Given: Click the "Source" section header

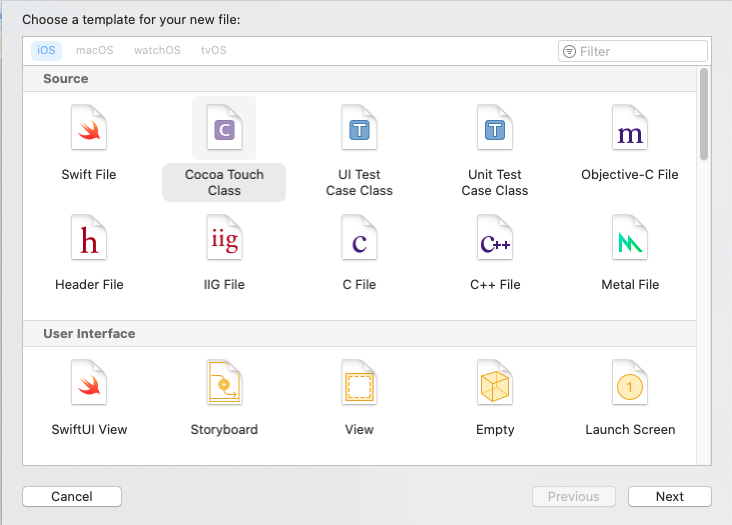Looking at the screenshot, I should tap(66, 78).
